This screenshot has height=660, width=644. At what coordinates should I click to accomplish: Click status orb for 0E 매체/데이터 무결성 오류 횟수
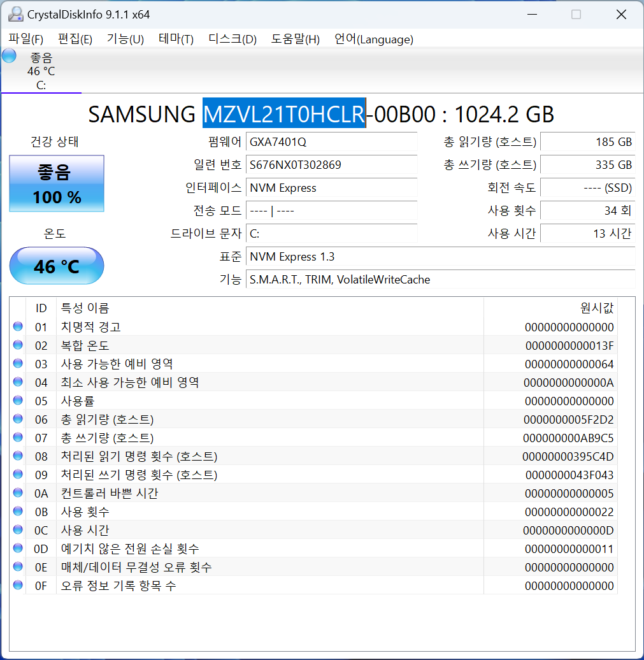click(x=18, y=566)
